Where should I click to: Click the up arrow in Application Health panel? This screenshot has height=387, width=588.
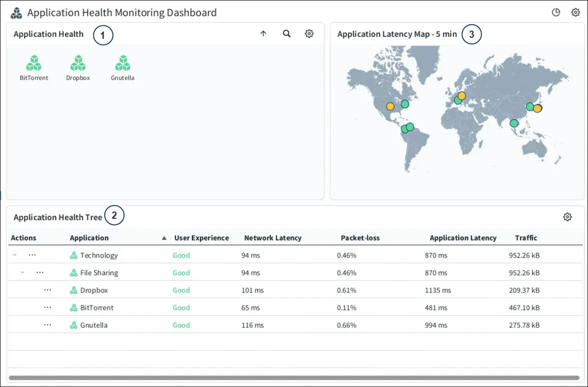(x=264, y=34)
